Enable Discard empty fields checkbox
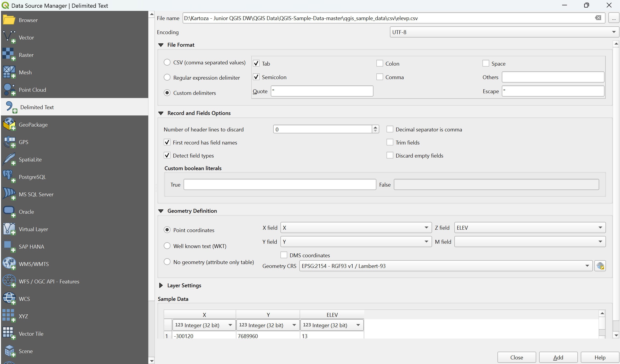 click(390, 155)
